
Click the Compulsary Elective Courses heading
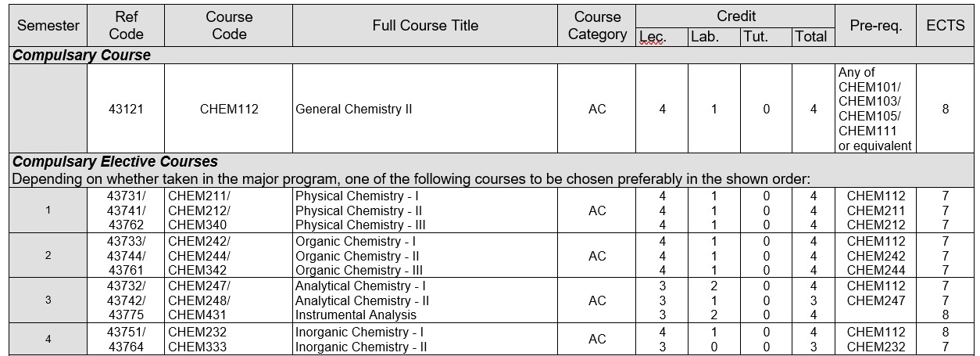point(116,162)
